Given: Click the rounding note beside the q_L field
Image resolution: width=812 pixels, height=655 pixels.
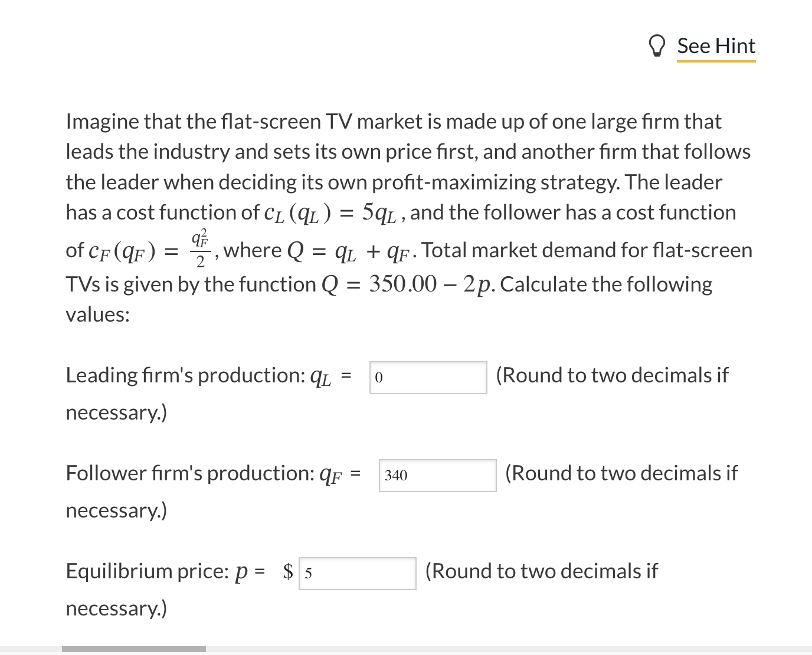Looking at the screenshot, I should pyautogui.click(x=612, y=375).
